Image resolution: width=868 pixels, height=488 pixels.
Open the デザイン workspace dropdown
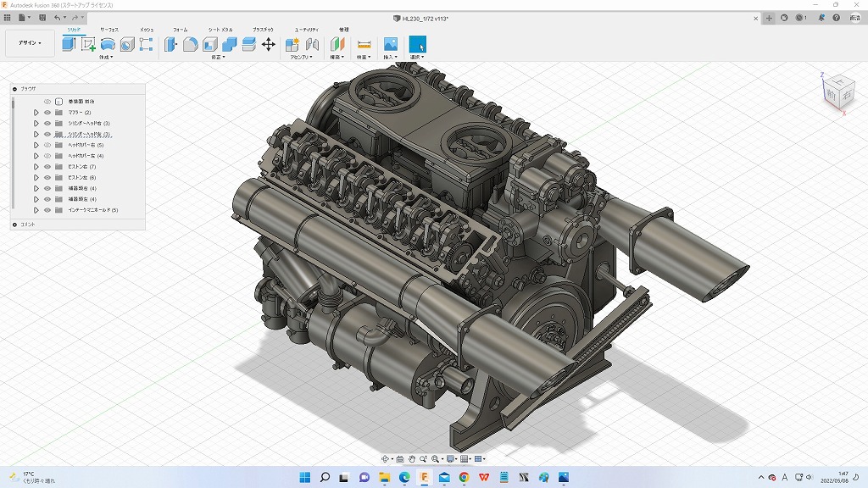(x=30, y=43)
